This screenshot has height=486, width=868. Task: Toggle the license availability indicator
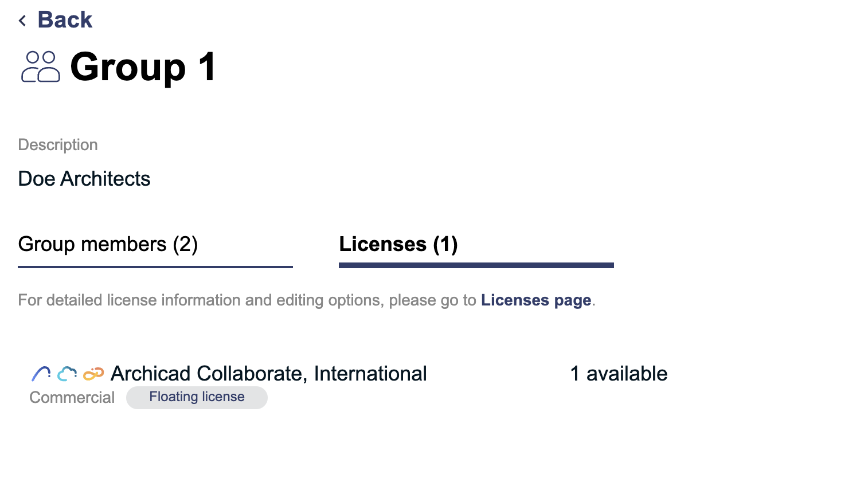coord(618,373)
